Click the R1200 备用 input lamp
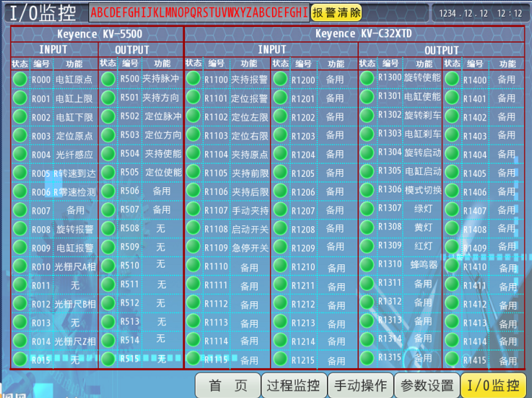 [x=280, y=79]
